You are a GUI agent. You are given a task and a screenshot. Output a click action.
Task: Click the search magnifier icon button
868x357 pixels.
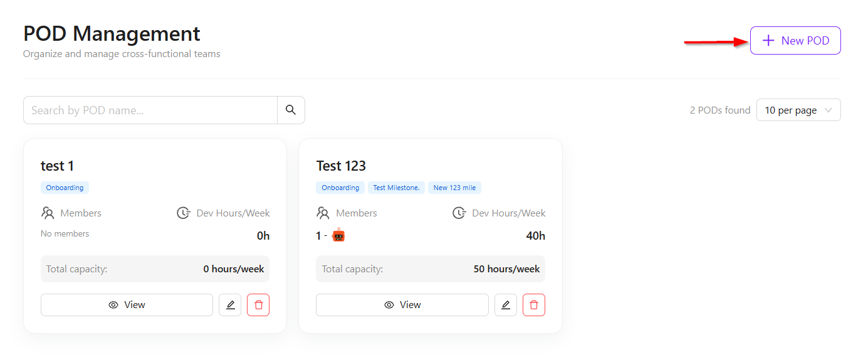point(291,110)
